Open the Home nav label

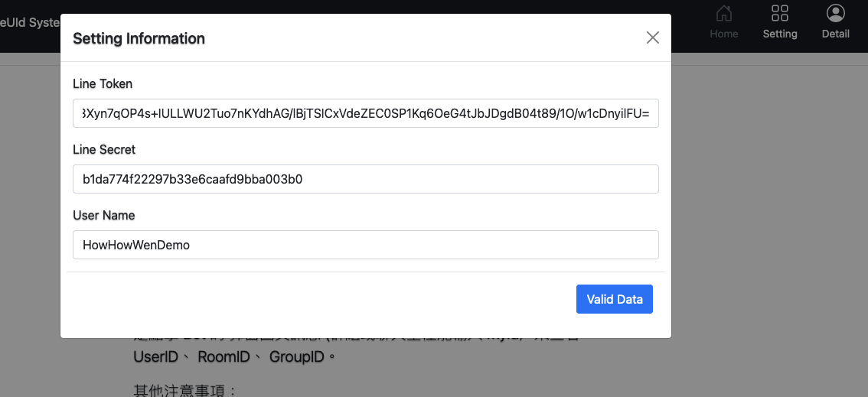coord(723,34)
